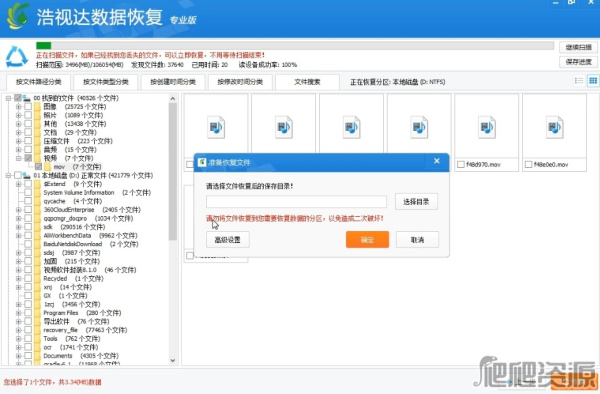Expand the sdsj tree node

click(x=18, y=253)
